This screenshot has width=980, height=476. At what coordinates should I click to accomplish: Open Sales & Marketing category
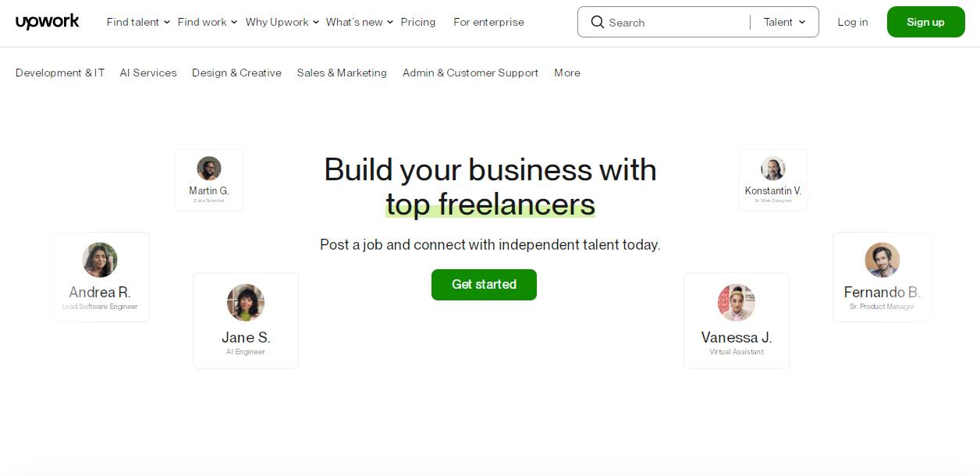coord(341,73)
